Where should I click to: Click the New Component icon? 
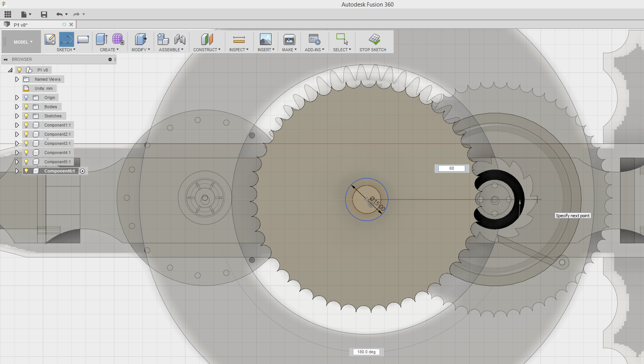pyautogui.click(x=163, y=39)
